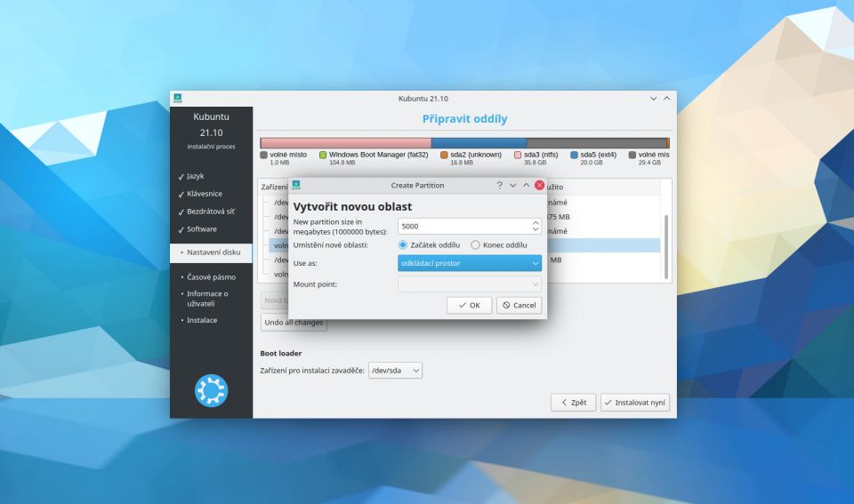Click the partition table vertical scrollbar
The width and height of the screenshot is (854, 504).
coord(666,247)
